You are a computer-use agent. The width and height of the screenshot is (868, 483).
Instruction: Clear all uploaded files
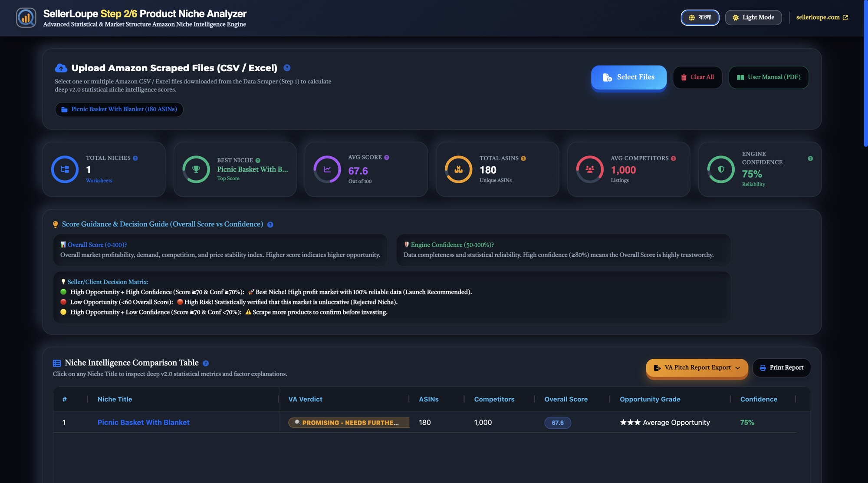[x=697, y=77]
